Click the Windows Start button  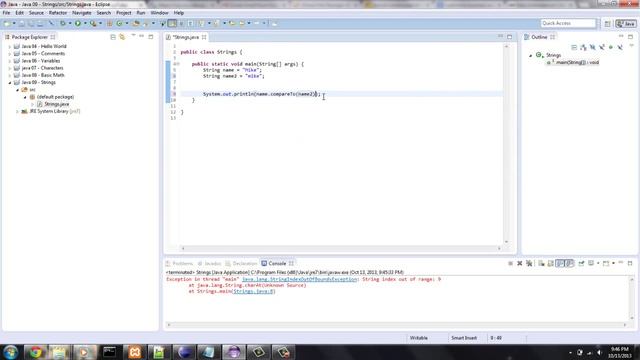[x=10, y=352]
